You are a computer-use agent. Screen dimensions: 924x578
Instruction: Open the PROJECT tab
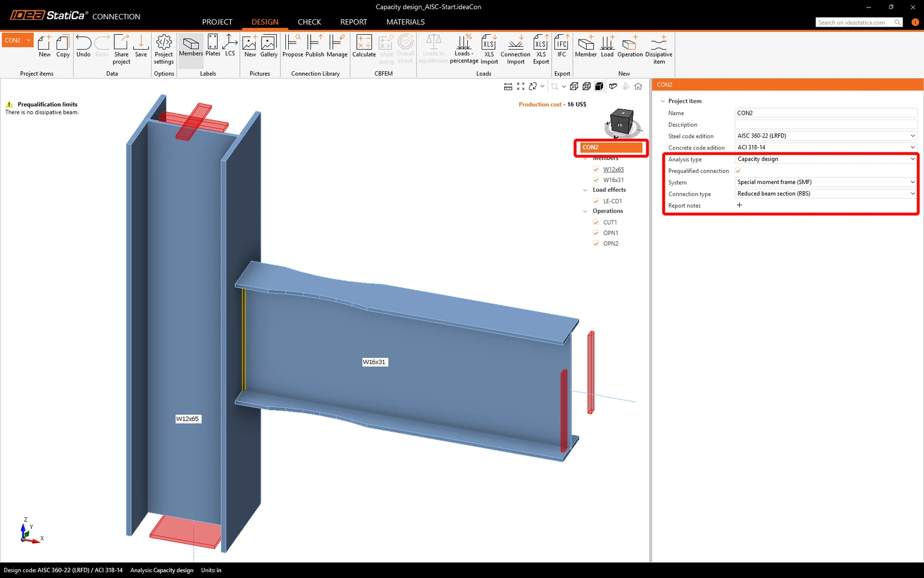coord(217,22)
